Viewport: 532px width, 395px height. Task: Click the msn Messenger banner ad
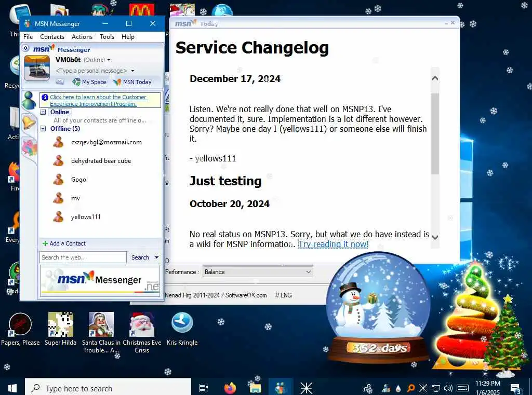coord(100,281)
